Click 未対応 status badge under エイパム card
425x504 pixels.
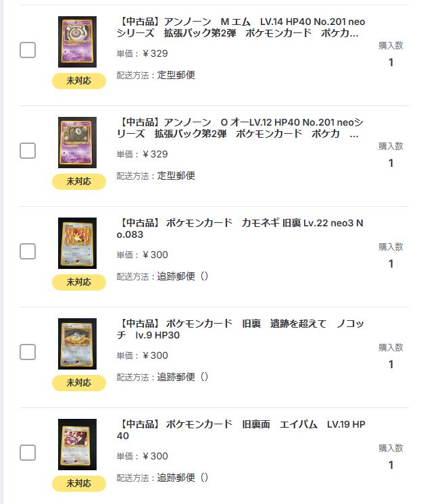pyautogui.click(x=79, y=484)
